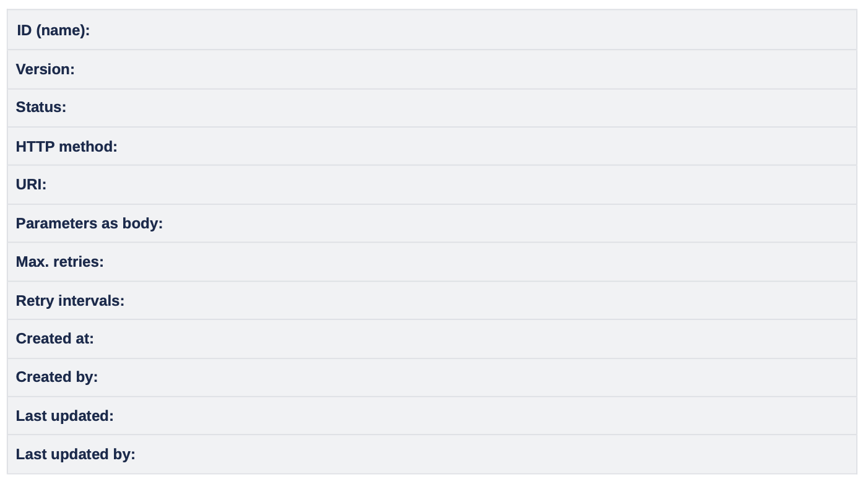Screen dimensions: 868x484
Task: Click the "Status:" field label
Action: [x=41, y=107]
